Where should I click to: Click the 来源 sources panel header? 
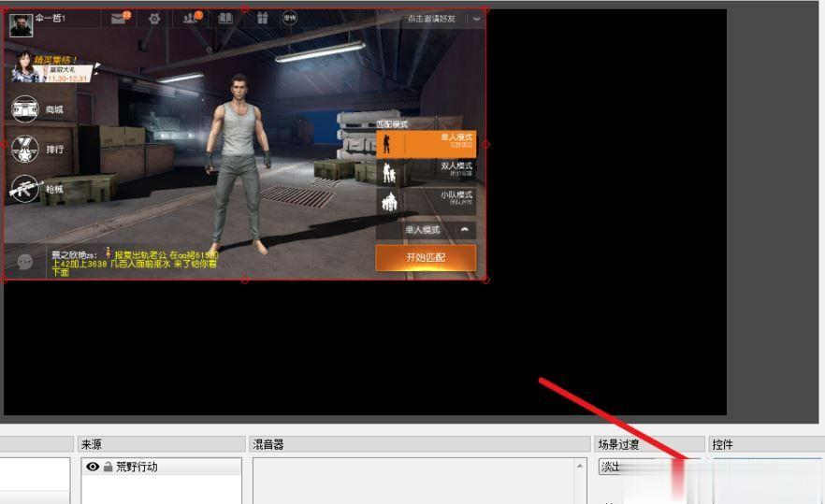coord(161,444)
